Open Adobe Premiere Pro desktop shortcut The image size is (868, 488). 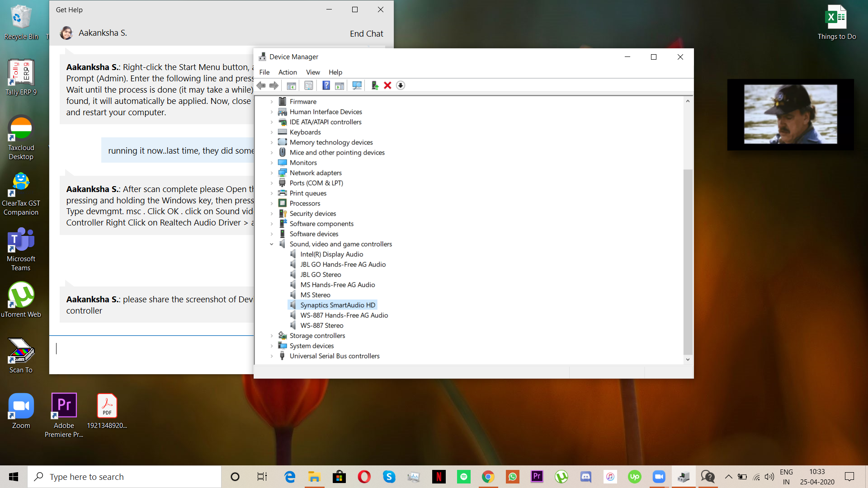tap(64, 416)
